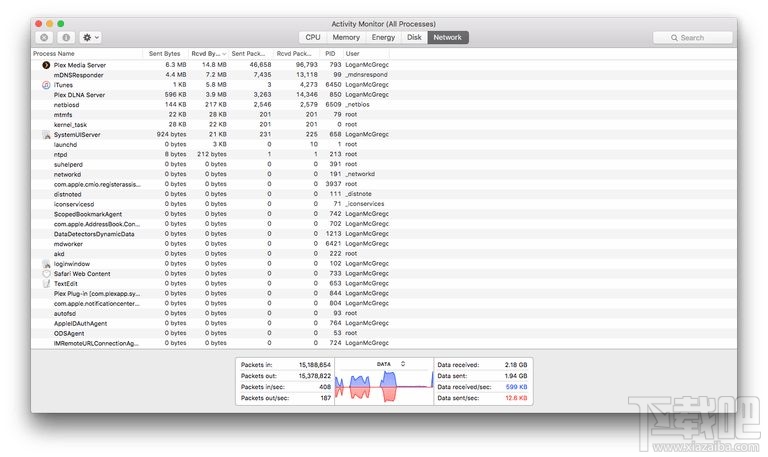Focus the Search field
768x457 pixels.
pos(693,38)
